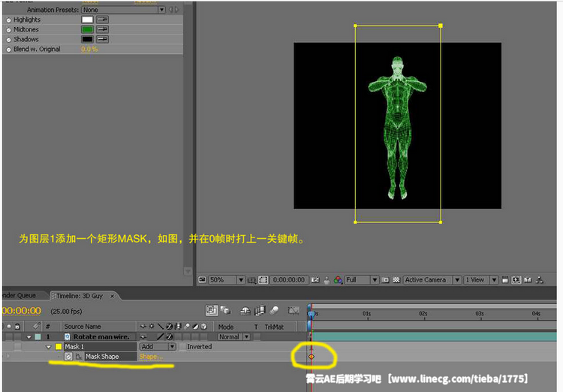Toggle the pixel aspect ratio correction icon

pos(505,280)
